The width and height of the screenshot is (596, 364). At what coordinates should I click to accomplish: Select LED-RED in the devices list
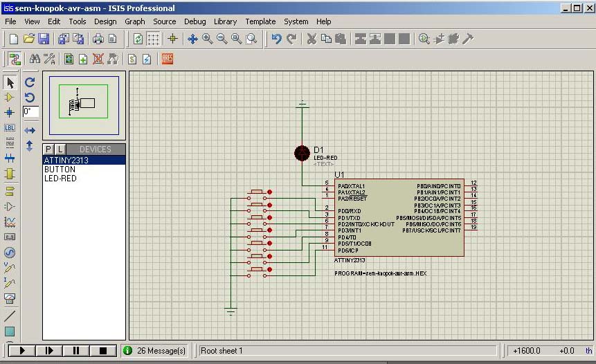pyautogui.click(x=60, y=179)
